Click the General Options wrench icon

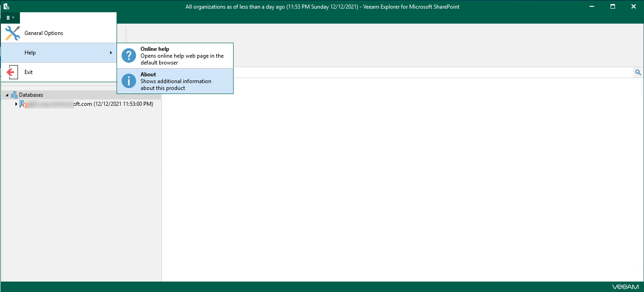click(12, 33)
